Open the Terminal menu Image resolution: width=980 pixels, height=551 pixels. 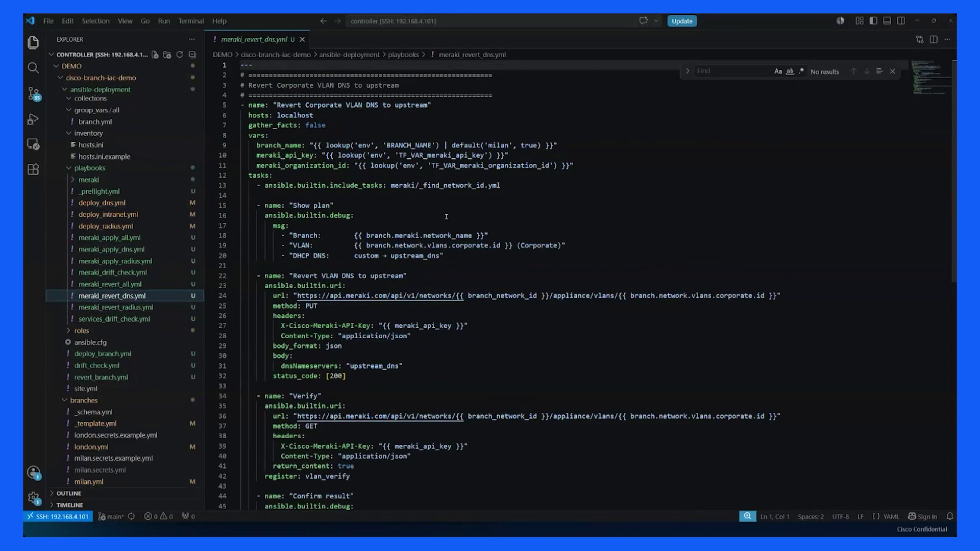[x=191, y=21]
